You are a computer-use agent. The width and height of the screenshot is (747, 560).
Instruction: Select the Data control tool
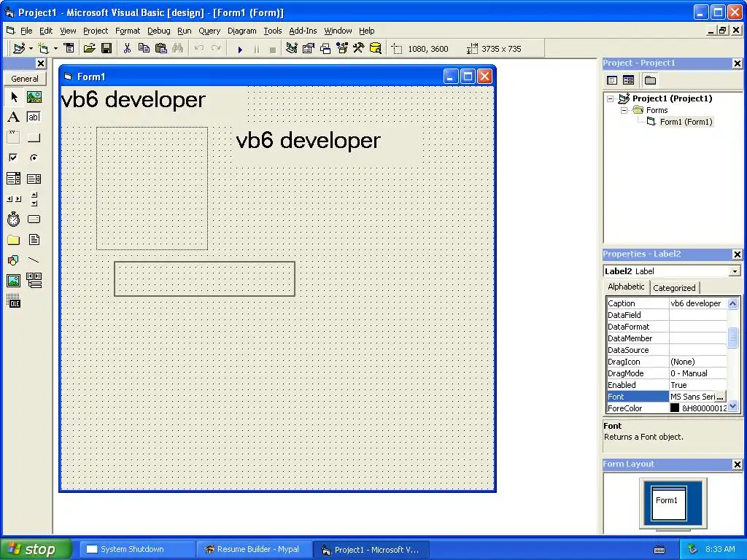click(34, 281)
